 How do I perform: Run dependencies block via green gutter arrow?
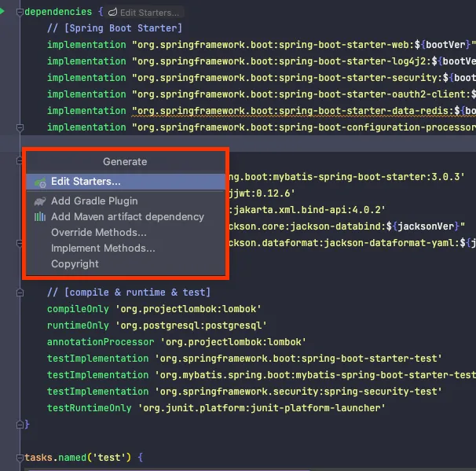[x=2, y=12]
